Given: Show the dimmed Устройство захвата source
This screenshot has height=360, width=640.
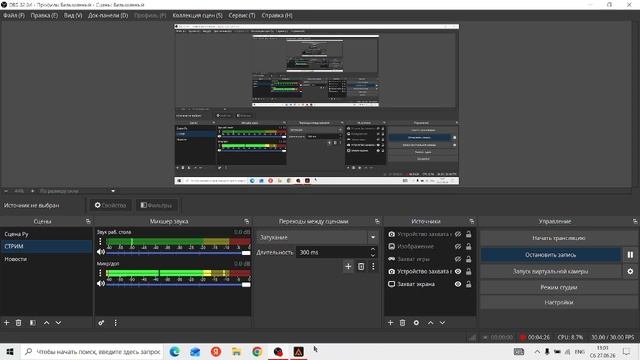Looking at the screenshot, I should tap(458, 234).
